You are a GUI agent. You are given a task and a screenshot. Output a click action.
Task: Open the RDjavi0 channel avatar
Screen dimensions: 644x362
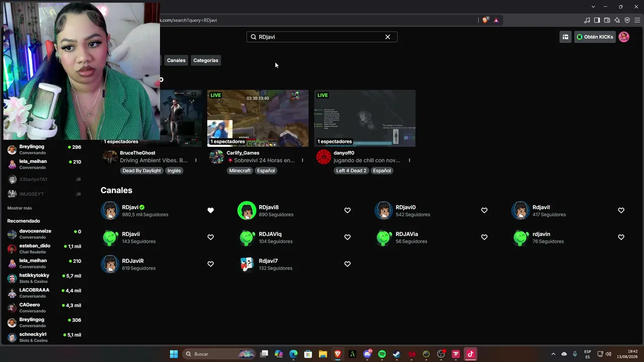click(x=383, y=211)
